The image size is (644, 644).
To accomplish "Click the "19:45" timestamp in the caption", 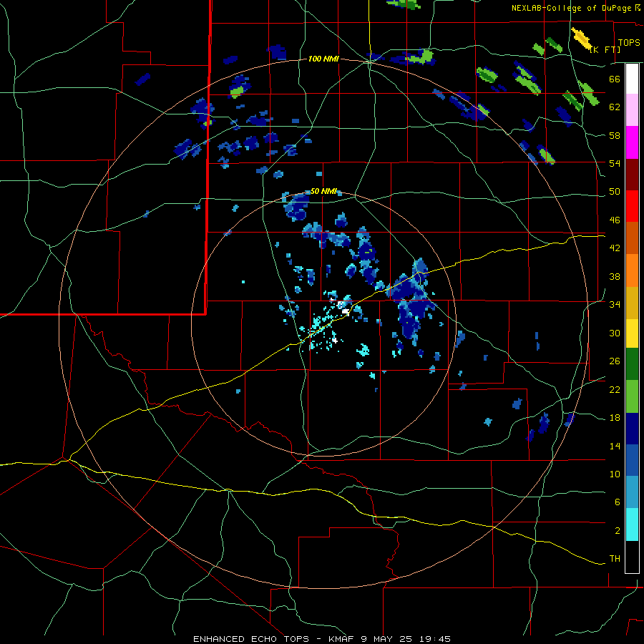I will point(435,639).
